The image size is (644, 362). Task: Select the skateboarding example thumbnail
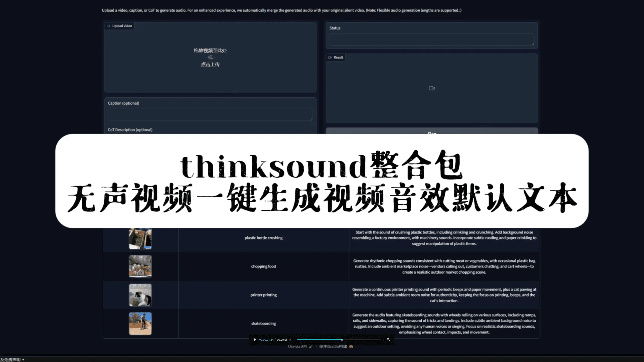140,324
